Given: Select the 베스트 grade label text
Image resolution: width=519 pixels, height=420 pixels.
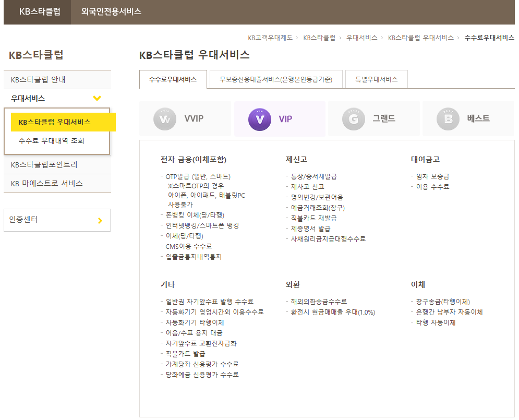Looking at the screenshot, I should click(x=478, y=118).
